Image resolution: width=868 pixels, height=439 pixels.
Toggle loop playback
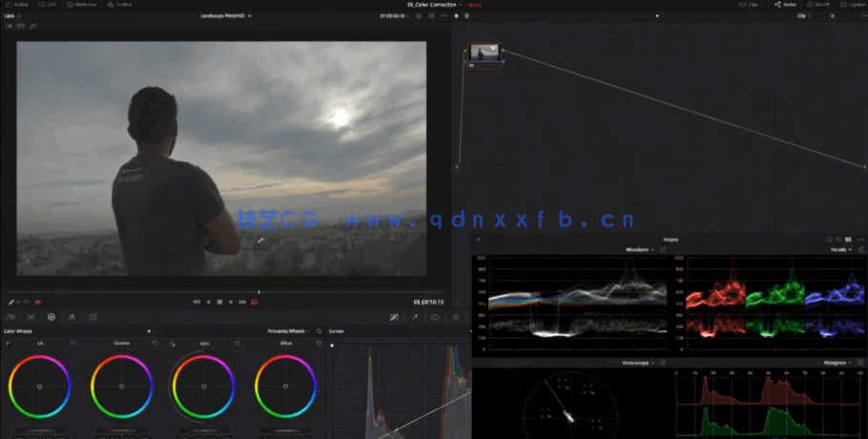click(x=255, y=303)
